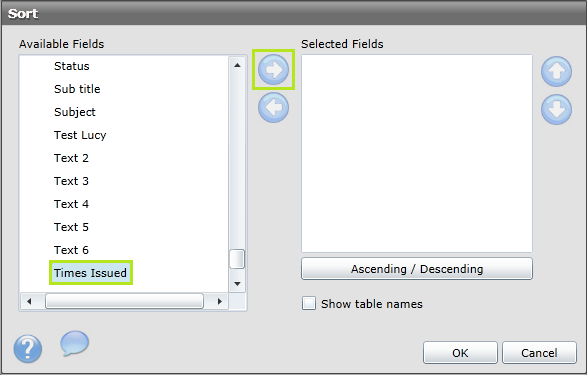Screen dimensions: 588x375
Task: Choose Subject from Available Fields
Action: 75,112
